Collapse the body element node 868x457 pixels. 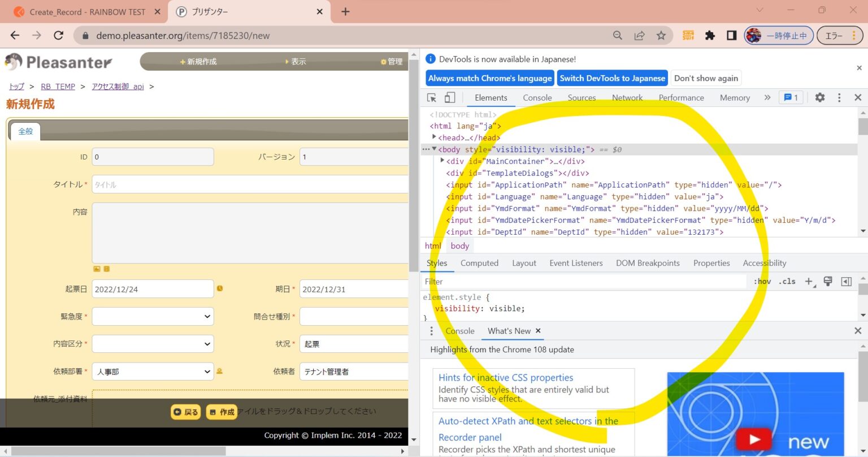click(434, 149)
